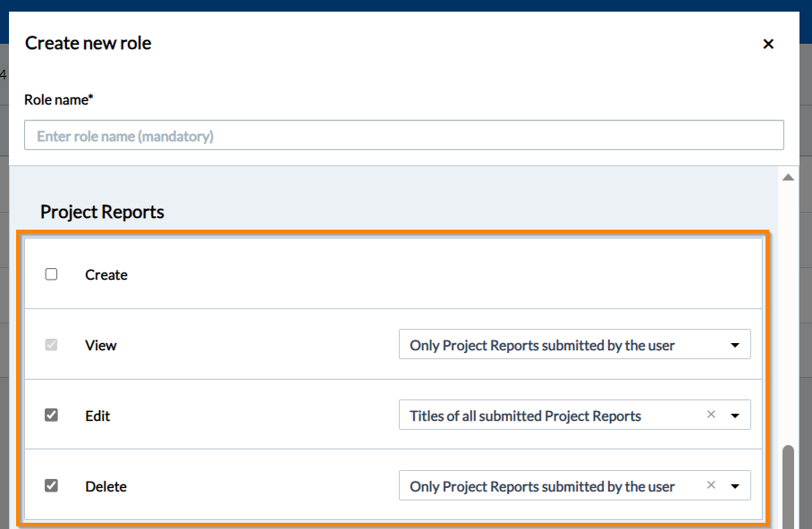Click the scrollbar up arrow
812x529 pixels.
pos(788,176)
